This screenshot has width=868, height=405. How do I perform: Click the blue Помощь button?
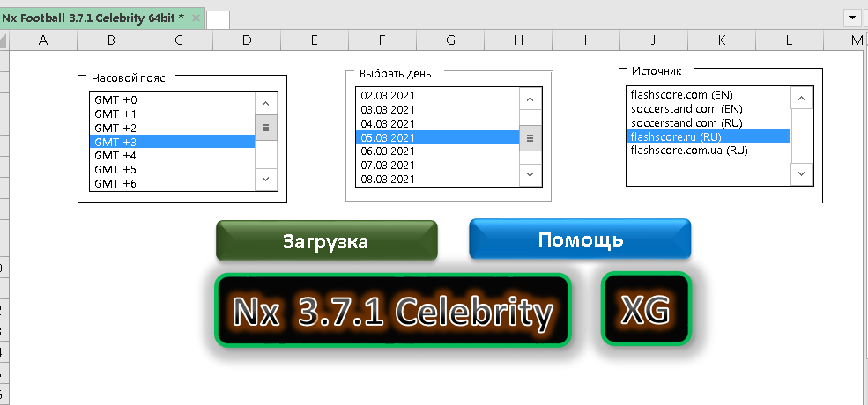580,239
